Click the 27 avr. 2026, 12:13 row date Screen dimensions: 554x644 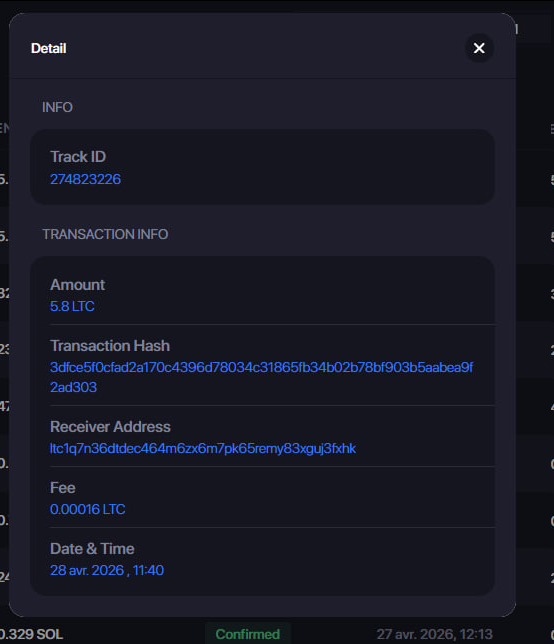click(434, 634)
